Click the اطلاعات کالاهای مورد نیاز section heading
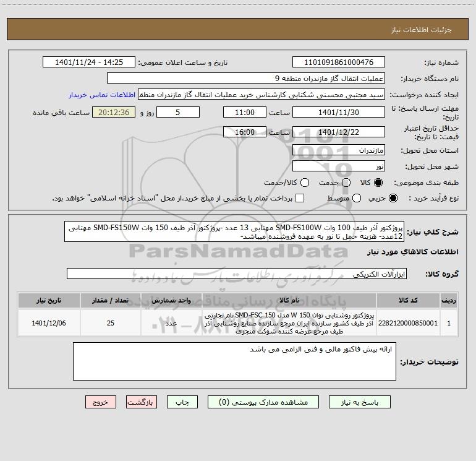 pyautogui.click(x=413, y=252)
